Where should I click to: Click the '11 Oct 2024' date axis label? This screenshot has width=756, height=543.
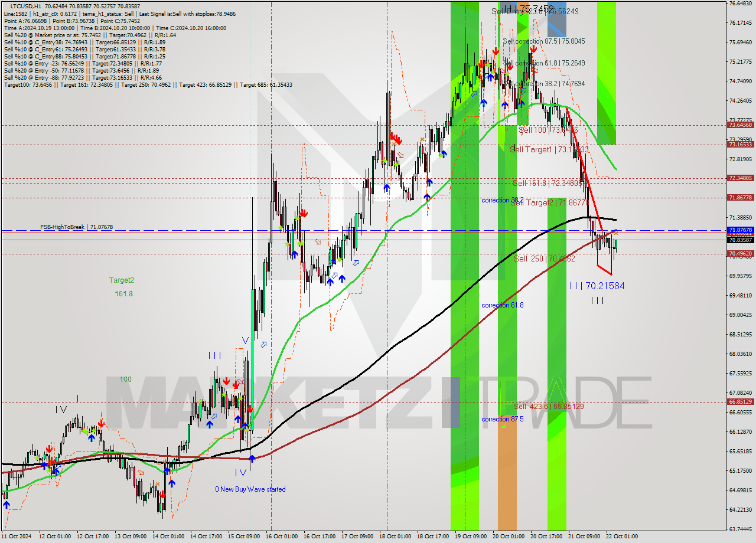[17, 537]
